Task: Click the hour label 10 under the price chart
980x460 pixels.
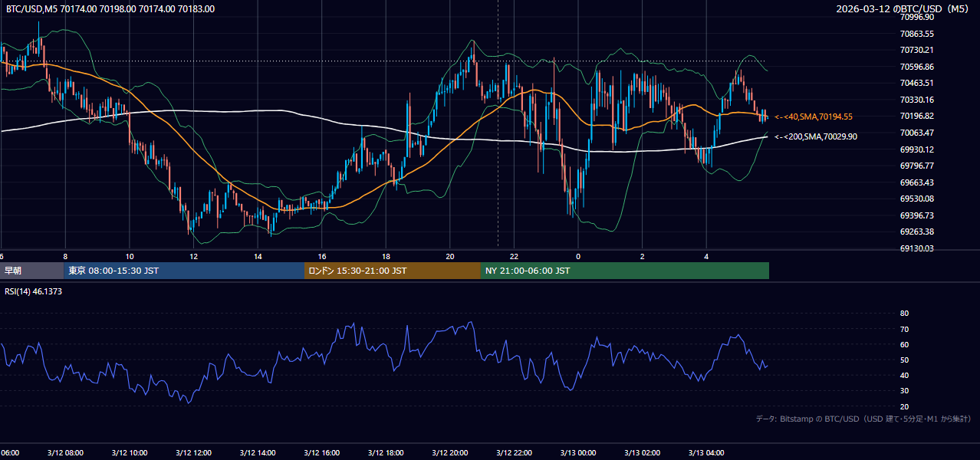Action: point(130,256)
